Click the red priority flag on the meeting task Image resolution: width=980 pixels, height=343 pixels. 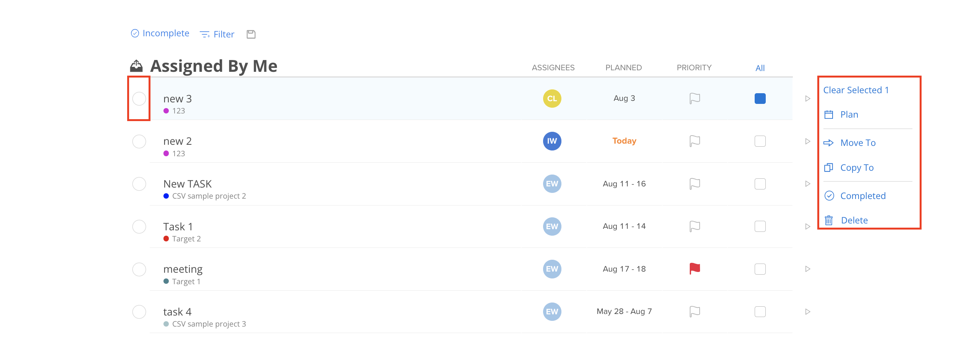tap(694, 269)
